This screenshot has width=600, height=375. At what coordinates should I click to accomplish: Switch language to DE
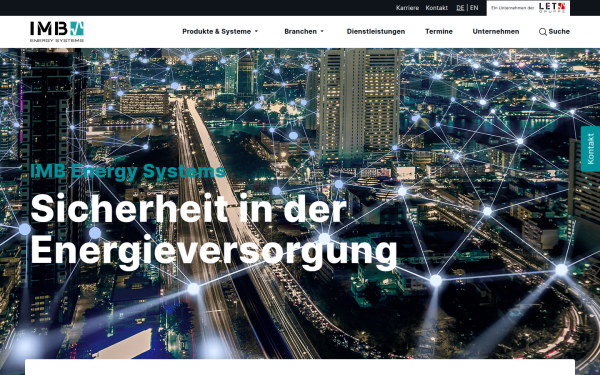click(460, 8)
